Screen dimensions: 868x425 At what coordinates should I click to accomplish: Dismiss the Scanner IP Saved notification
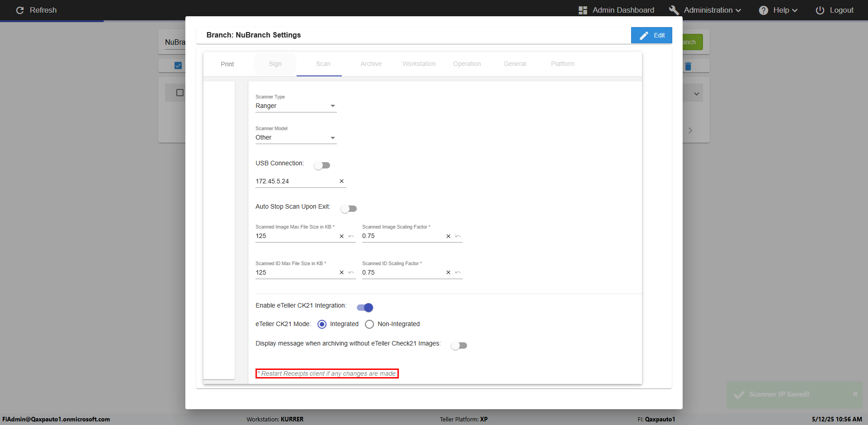click(x=855, y=394)
